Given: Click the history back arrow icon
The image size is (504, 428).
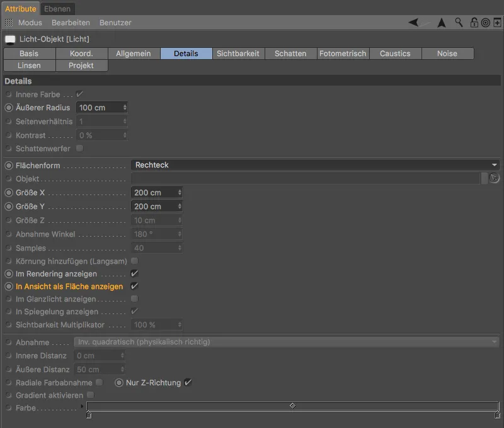Looking at the screenshot, I should click(414, 22).
